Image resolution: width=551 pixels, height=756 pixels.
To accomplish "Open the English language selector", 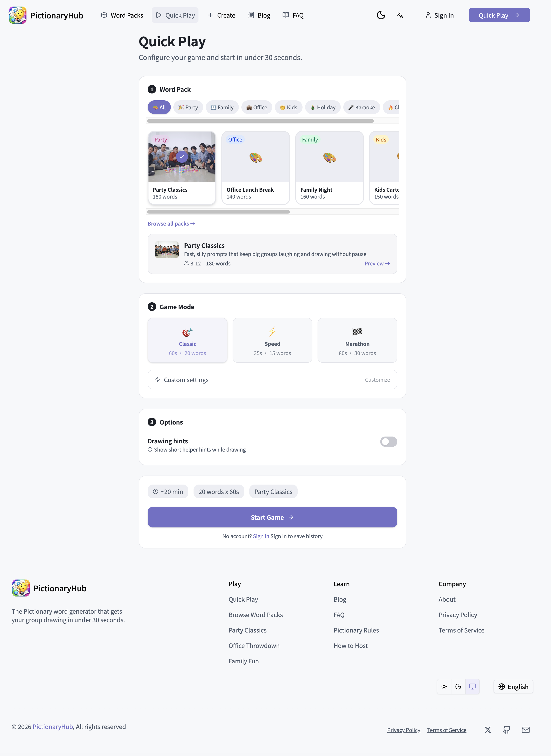I will point(513,686).
